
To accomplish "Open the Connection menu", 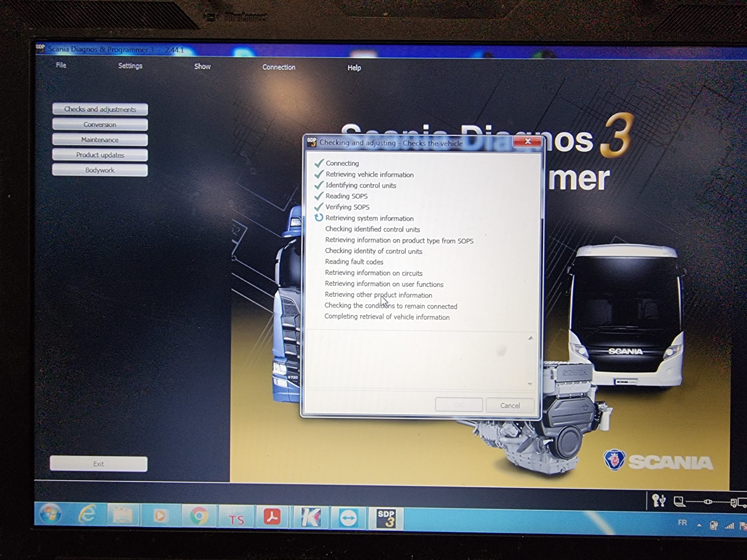I will pyautogui.click(x=279, y=67).
